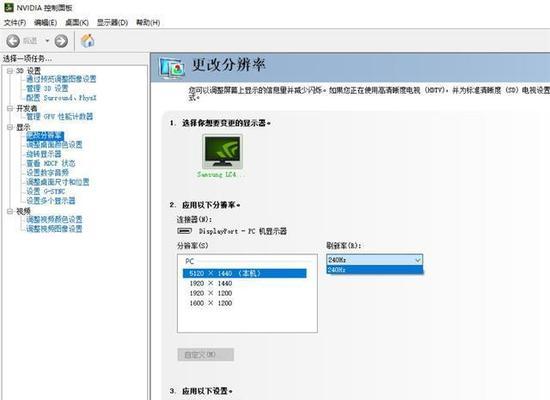Click the Forward arrow toolbar icon

[61, 41]
